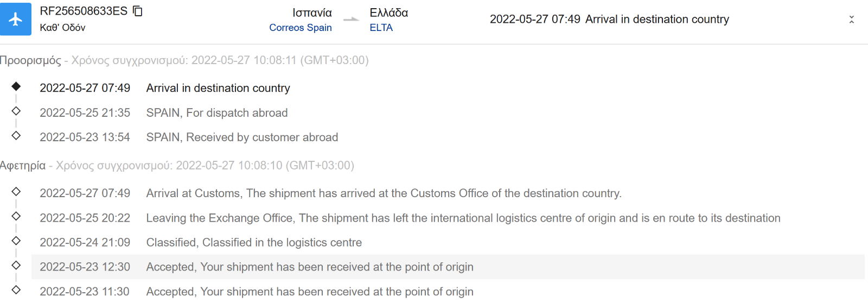Click the diamond marker beside Classified event
Image resolution: width=868 pixels, height=302 pixels.
tap(16, 241)
